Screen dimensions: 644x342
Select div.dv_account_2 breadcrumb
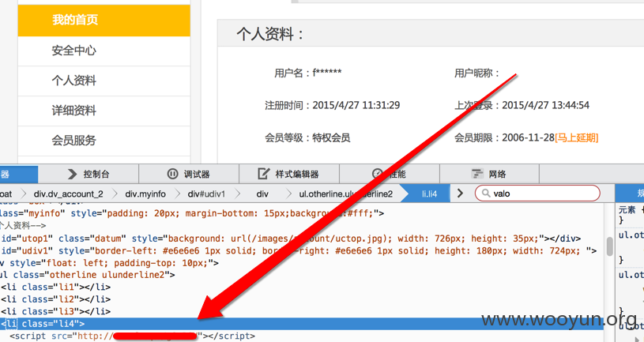tap(69, 194)
